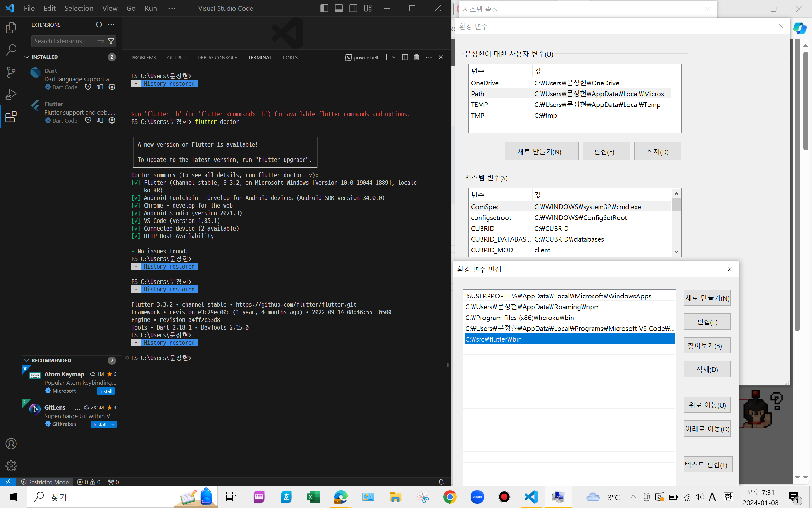Click 위로 이동(U) move up button
812x508 pixels.
(x=707, y=405)
